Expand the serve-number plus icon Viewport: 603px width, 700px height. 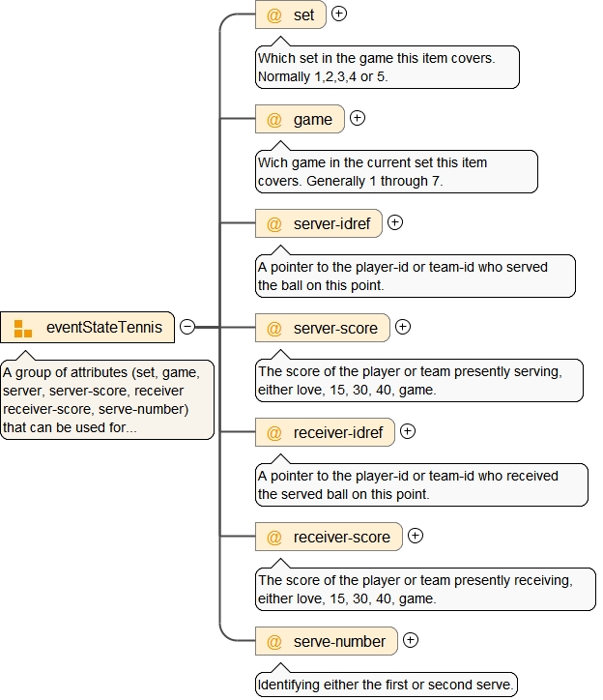coord(411,640)
